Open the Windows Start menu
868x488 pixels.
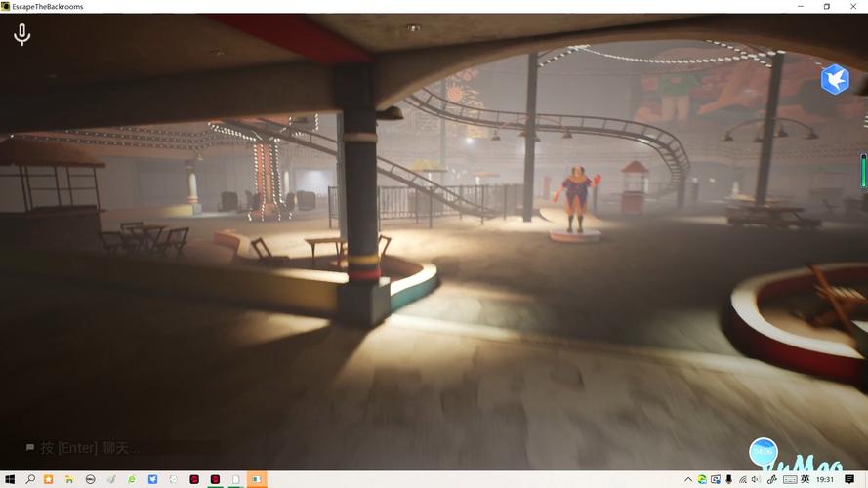point(10,479)
